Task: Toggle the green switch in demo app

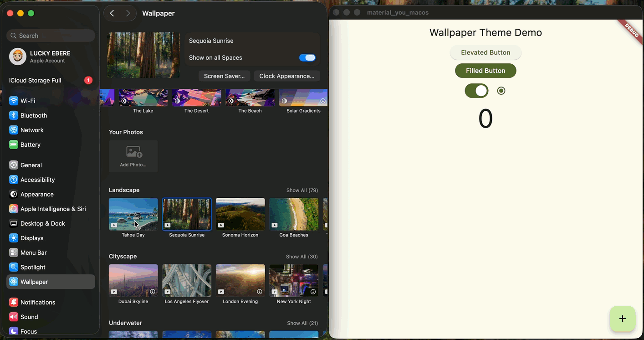Action: [x=476, y=91]
